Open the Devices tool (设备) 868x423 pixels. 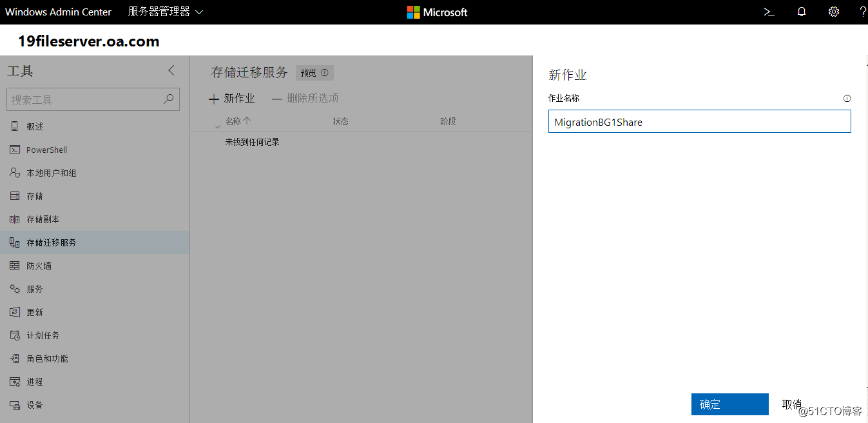(x=95, y=405)
